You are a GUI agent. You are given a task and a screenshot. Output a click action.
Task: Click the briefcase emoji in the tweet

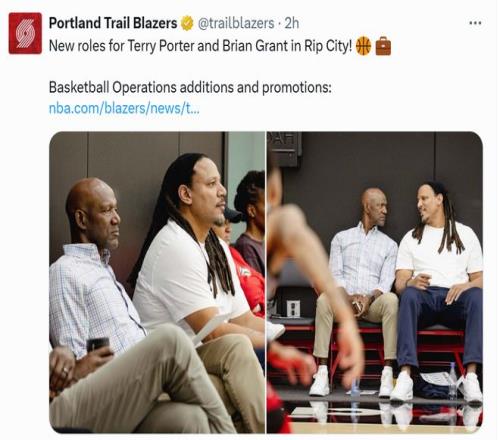(383, 46)
